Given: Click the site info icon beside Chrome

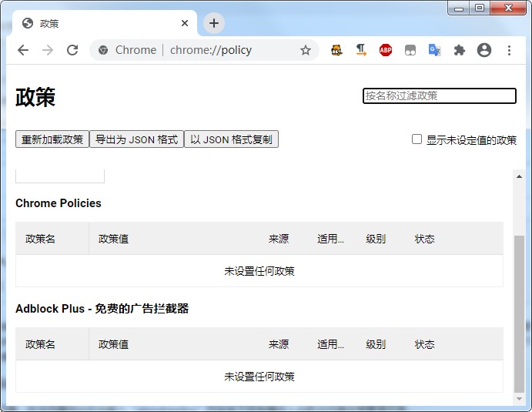Looking at the screenshot, I should click(x=103, y=50).
